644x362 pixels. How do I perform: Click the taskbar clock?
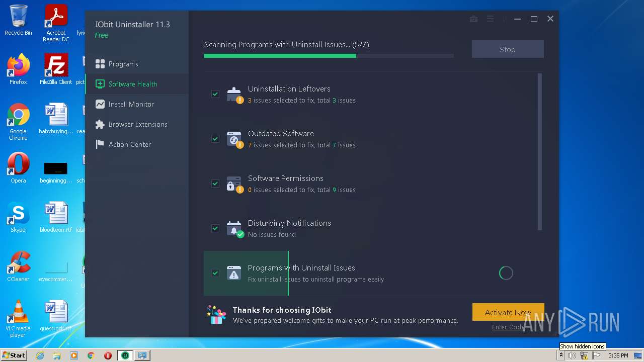click(x=618, y=355)
